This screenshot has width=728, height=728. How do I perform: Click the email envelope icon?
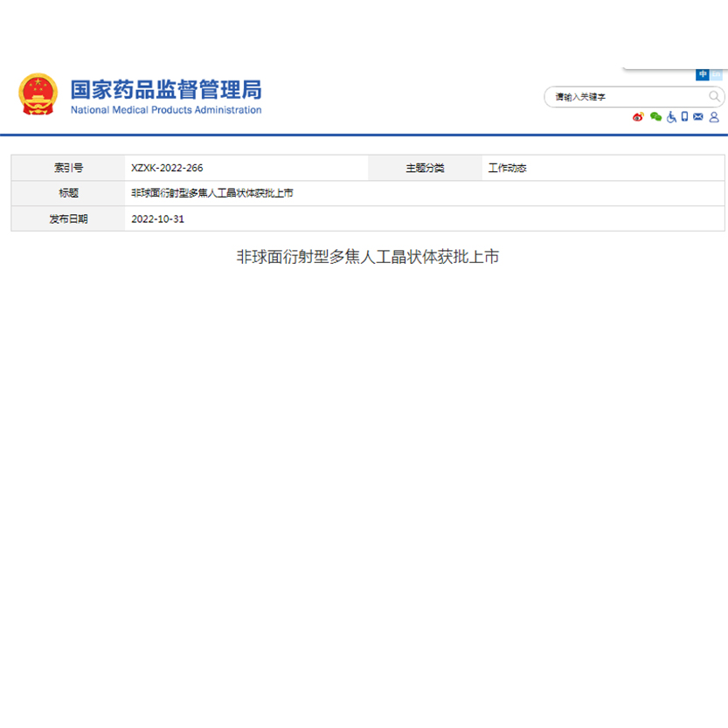(x=697, y=117)
